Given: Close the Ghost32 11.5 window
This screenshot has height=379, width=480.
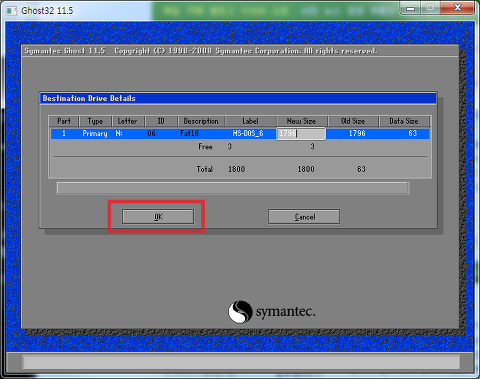Looking at the screenshot, I should (x=457, y=8).
